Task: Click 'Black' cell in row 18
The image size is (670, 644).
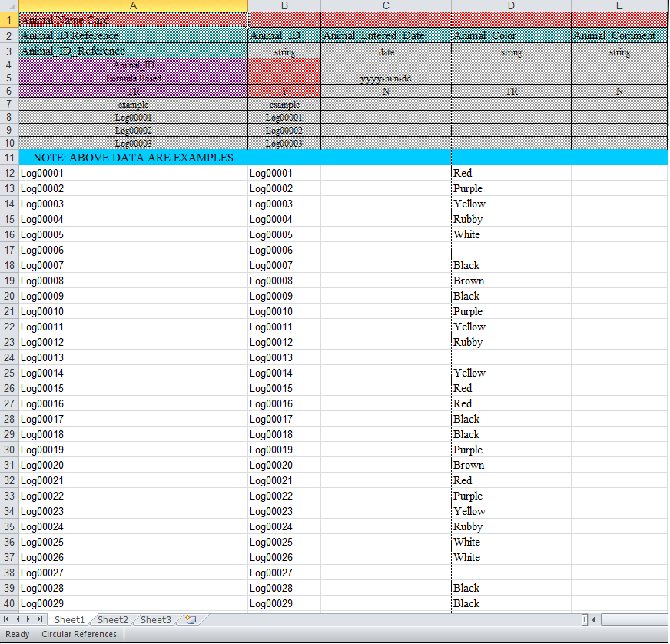Action: pyautogui.click(x=511, y=265)
